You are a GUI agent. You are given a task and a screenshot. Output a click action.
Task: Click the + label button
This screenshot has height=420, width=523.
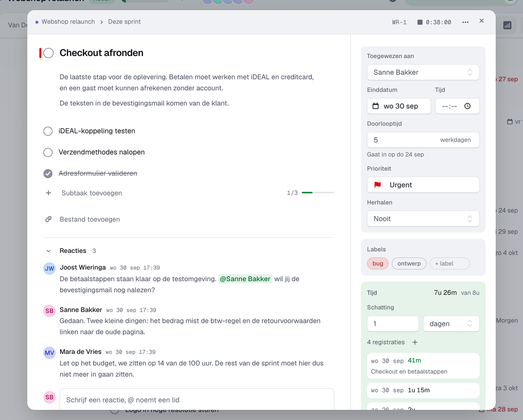tap(450, 264)
